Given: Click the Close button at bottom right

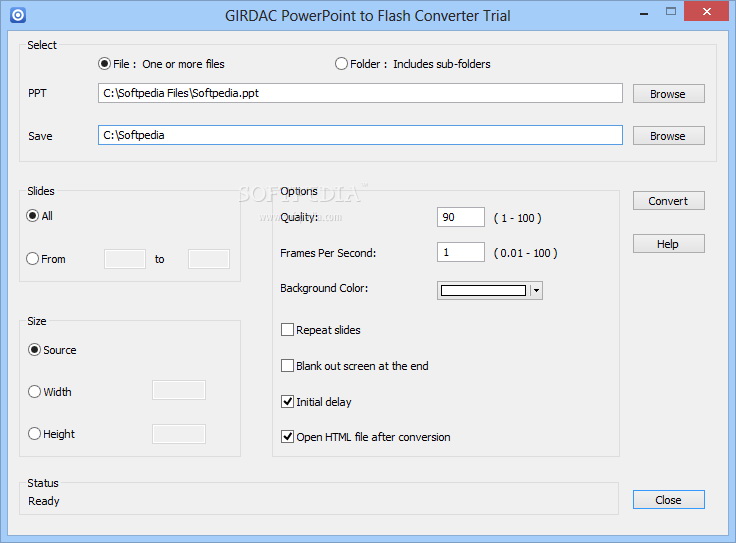Looking at the screenshot, I should click(x=668, y=499).
